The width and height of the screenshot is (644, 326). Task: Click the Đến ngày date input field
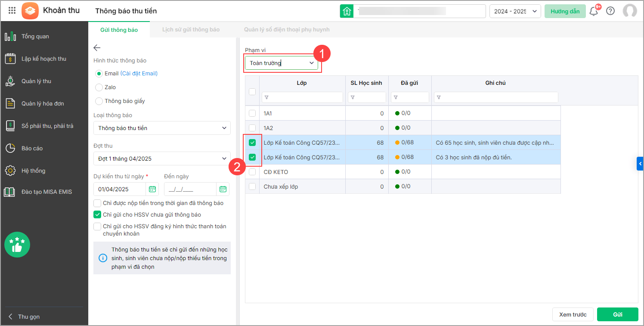(x=191, y=189)
